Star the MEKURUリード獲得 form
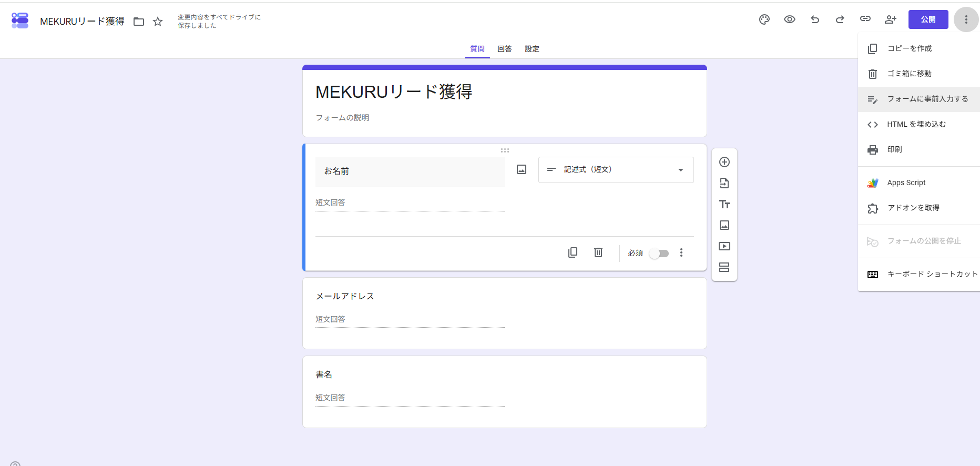This screenshot has width=980, height=466. point(158,22)
